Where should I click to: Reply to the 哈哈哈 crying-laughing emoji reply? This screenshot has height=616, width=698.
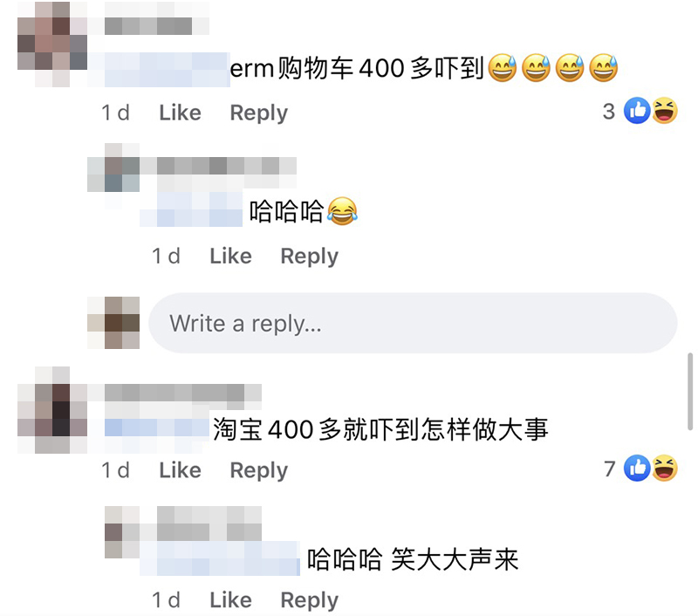click(x=310, y=257)
